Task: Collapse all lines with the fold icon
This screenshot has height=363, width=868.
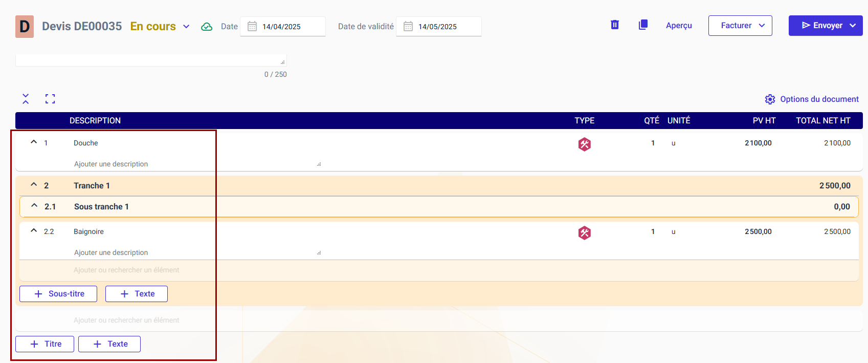Action: pyautogui.click(x=26, y=99)
